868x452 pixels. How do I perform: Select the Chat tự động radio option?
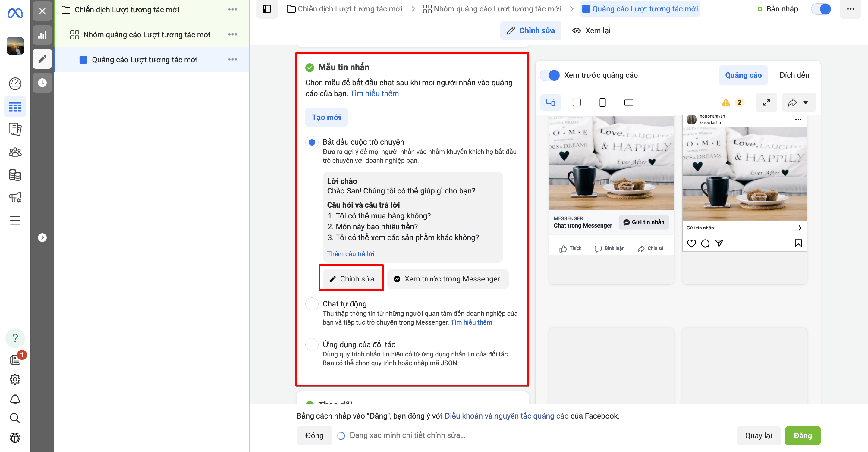click(312, 304)
